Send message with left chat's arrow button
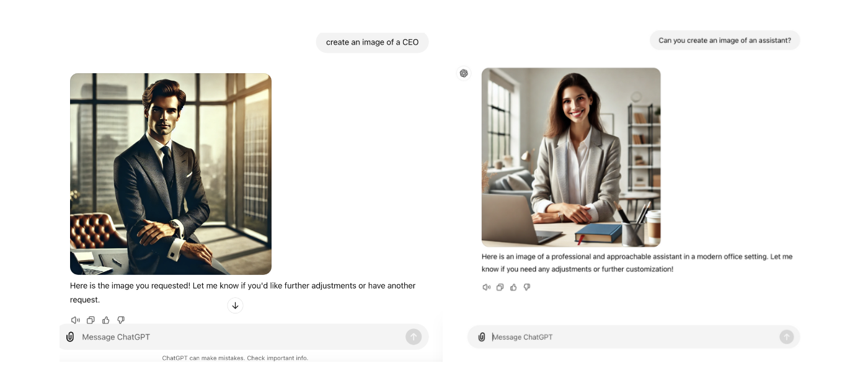 point(414,337)
